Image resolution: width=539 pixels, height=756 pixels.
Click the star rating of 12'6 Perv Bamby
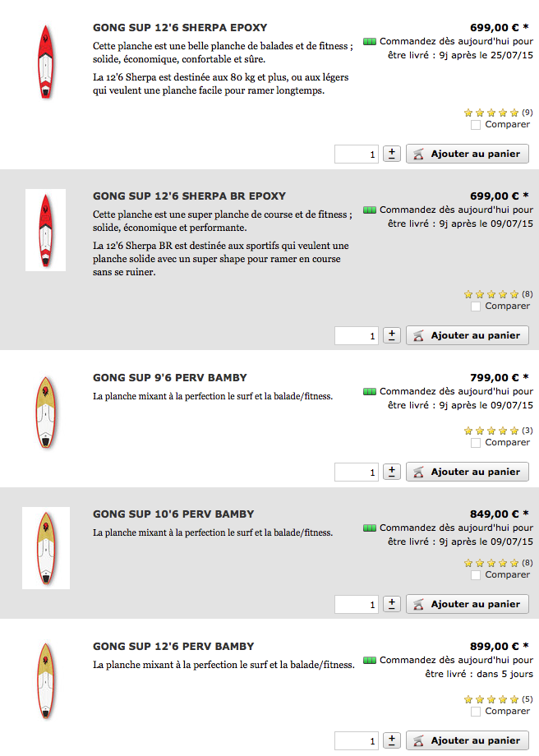(x=491, y=699)
